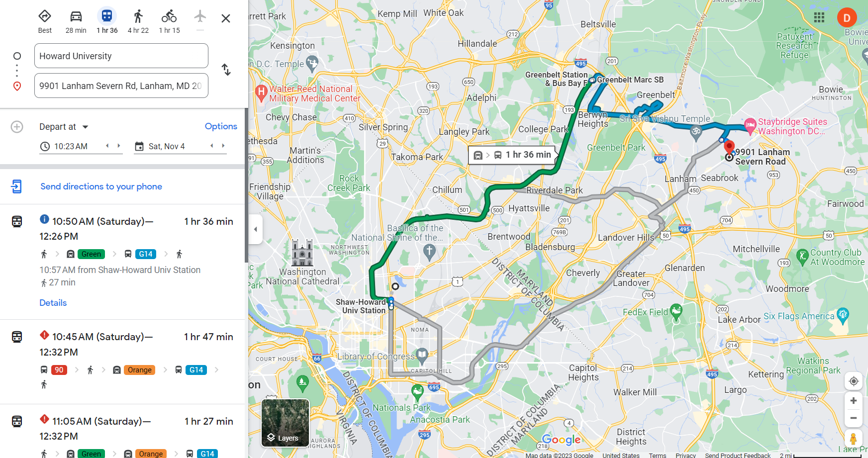Choose the Best travel mode icon
This screenshot has width=868, height=458.
pos(45,16)
